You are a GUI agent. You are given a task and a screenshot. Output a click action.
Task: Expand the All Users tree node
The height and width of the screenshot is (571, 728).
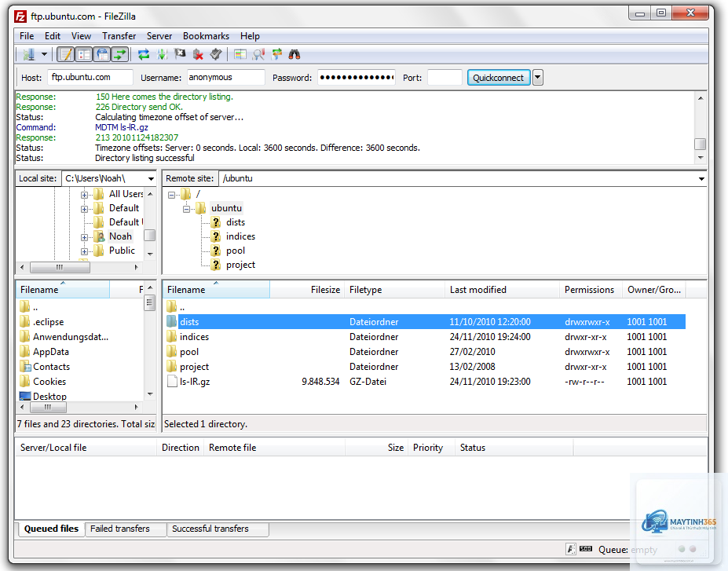coord(84,195)
